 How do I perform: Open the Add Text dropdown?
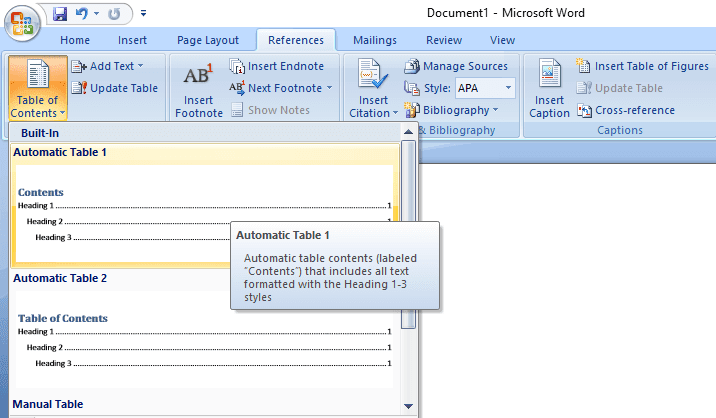click(107, 66)
